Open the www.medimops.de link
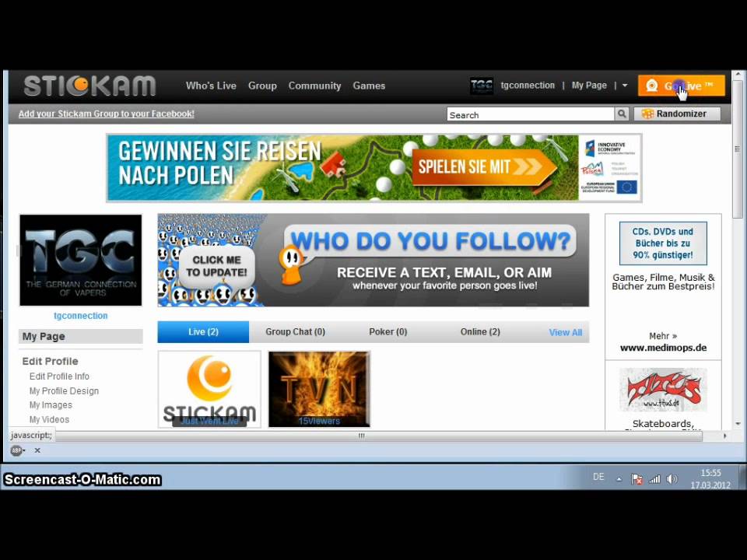Screen dimensions: 747x560 663,348
